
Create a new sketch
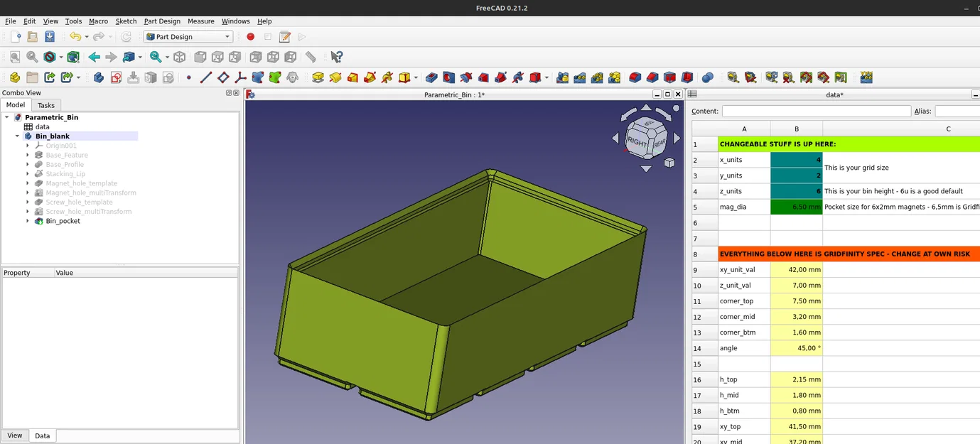(x=116, y=77)
